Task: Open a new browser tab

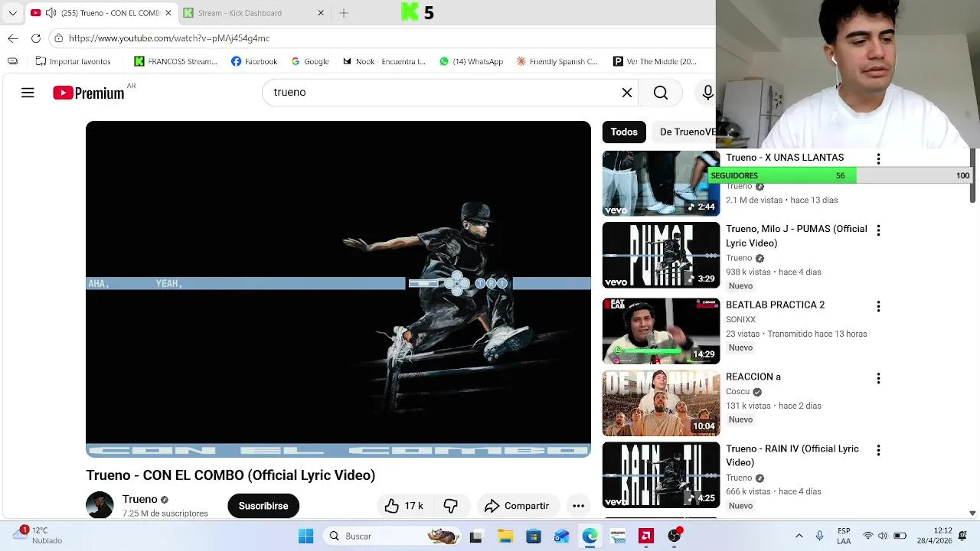Action: 344,13
